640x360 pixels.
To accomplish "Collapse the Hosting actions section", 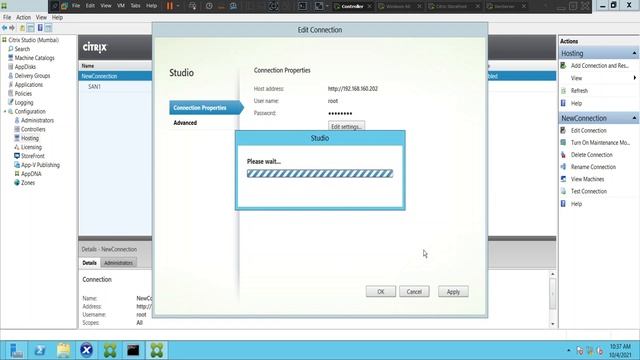I will point(634,53).
